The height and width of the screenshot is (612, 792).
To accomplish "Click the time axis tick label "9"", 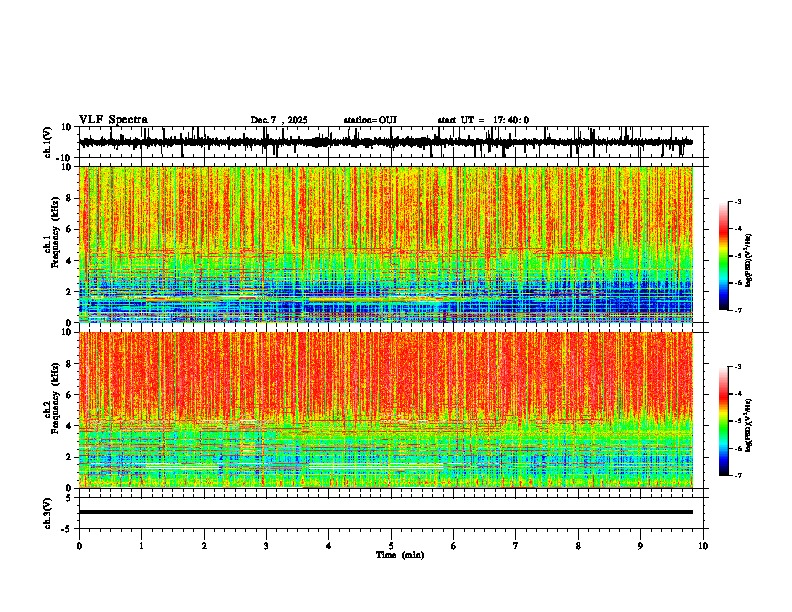I will click(640, 546).
